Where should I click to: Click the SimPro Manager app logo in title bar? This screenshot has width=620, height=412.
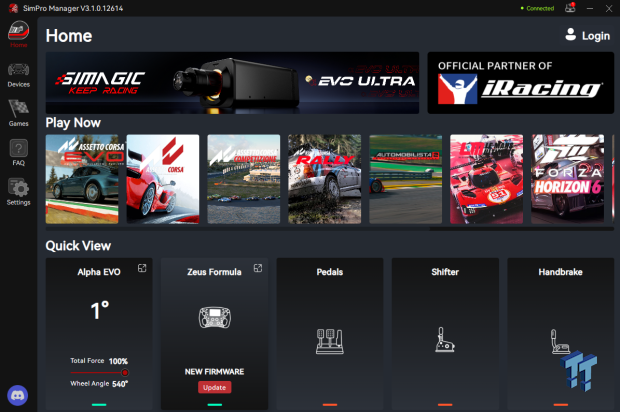13,8
